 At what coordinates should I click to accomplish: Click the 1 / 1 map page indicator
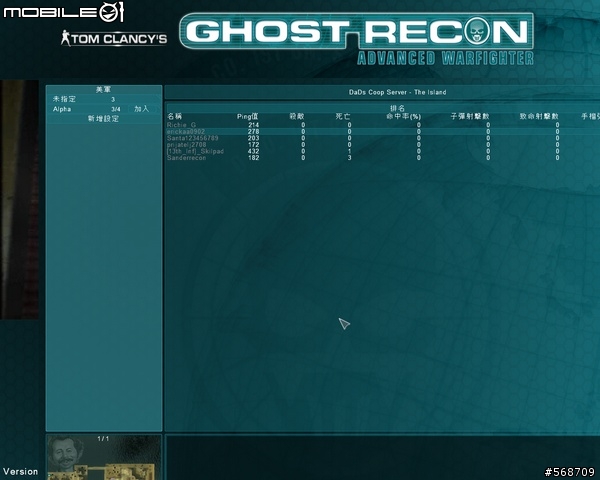(103, 439)
